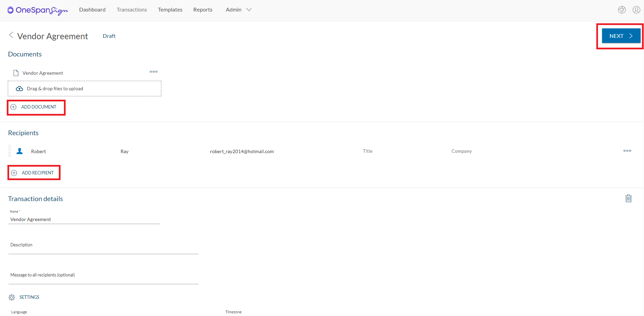Click the Settings gear icon

11,297
